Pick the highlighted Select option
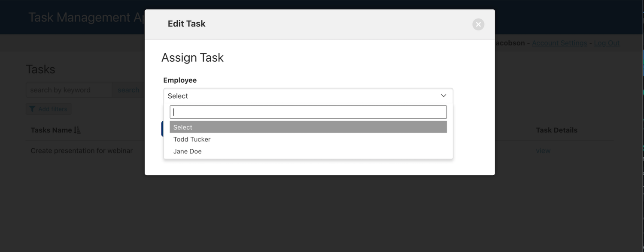 [x=182, y=127]
